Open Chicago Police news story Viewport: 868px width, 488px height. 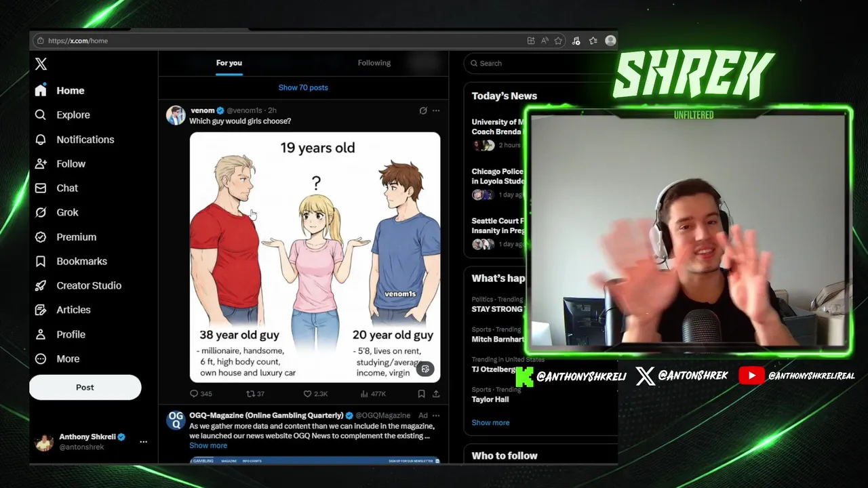coord(498,183)
